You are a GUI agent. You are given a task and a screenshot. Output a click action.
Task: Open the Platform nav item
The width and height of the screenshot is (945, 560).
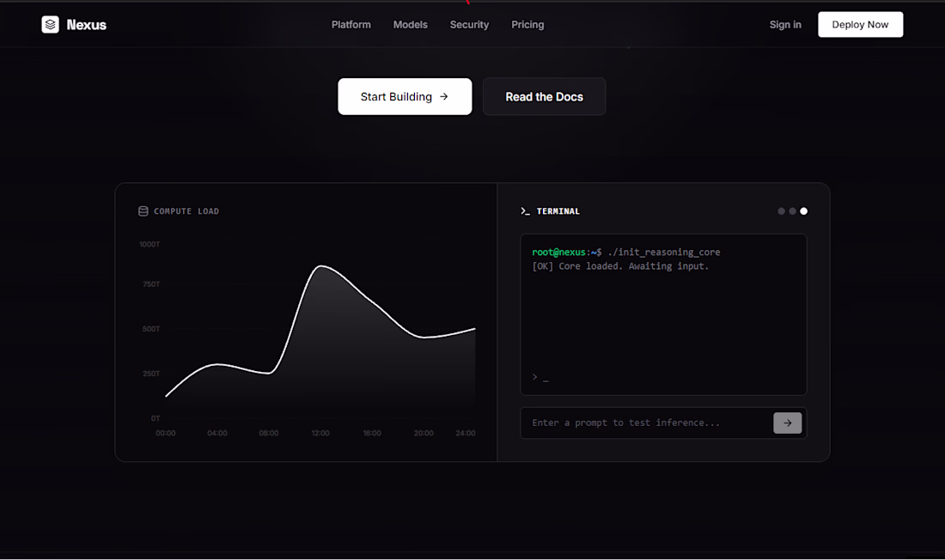351,25
